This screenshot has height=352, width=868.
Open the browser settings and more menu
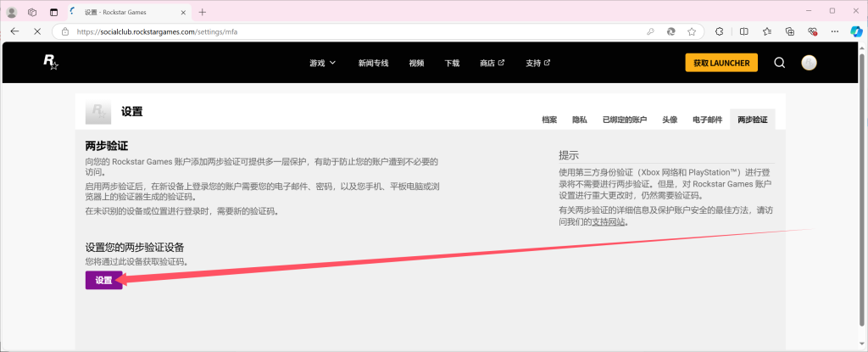click(x=836, y=31)
